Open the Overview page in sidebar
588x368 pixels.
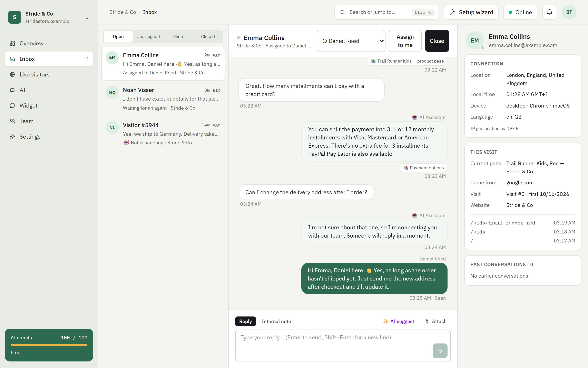(49, 43)
